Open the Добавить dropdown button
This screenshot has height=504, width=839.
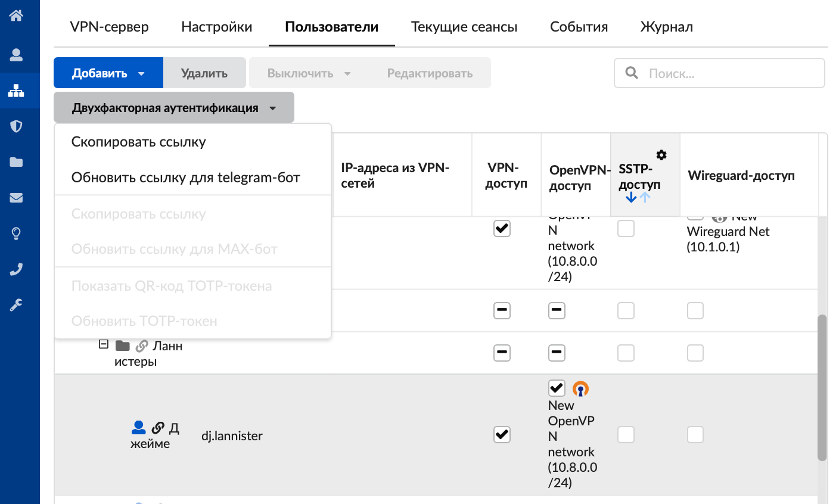(108, 73)
